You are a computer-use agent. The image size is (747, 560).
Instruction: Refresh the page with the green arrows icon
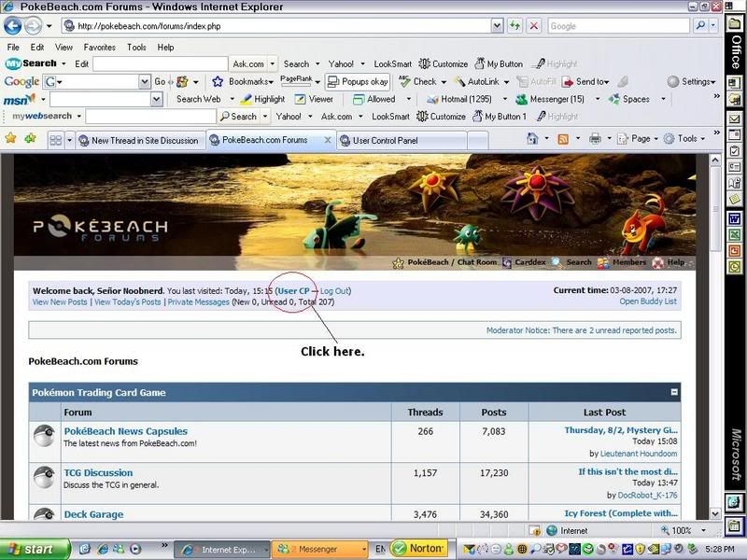514,26
